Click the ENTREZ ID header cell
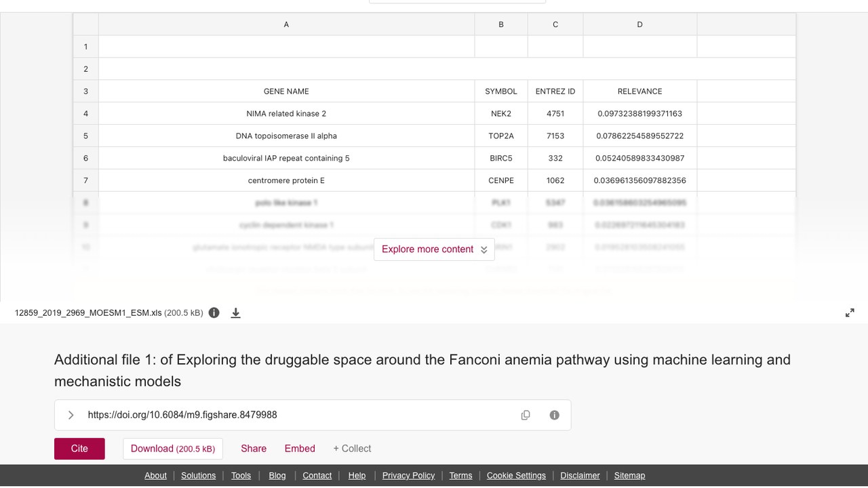Viewport: 868px width, 488px height. 555,91
